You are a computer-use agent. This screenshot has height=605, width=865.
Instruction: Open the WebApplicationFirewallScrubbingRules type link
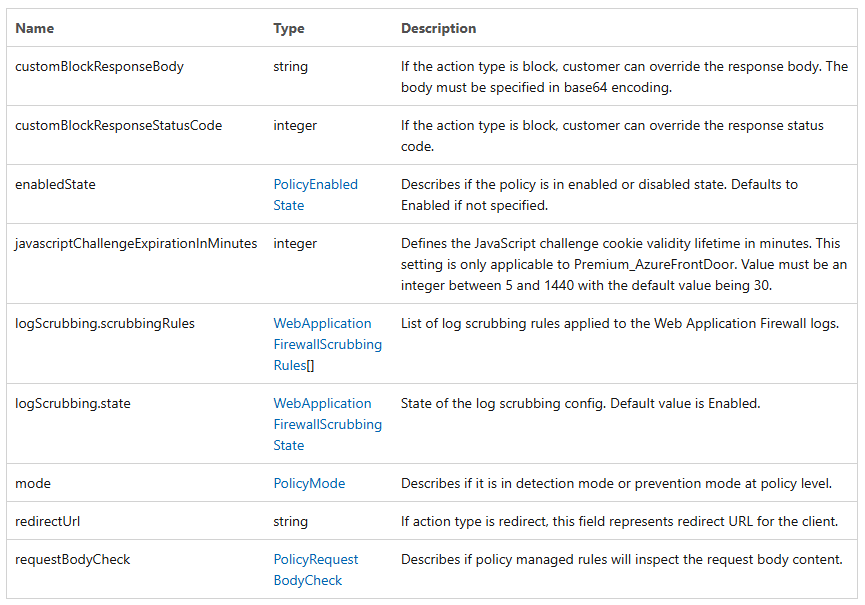click(328, 344)
